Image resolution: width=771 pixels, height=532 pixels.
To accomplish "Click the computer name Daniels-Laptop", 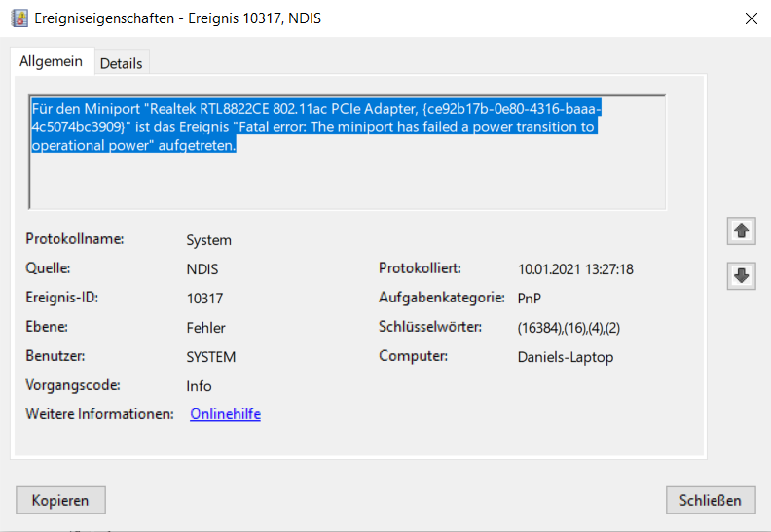I will 565,357.
